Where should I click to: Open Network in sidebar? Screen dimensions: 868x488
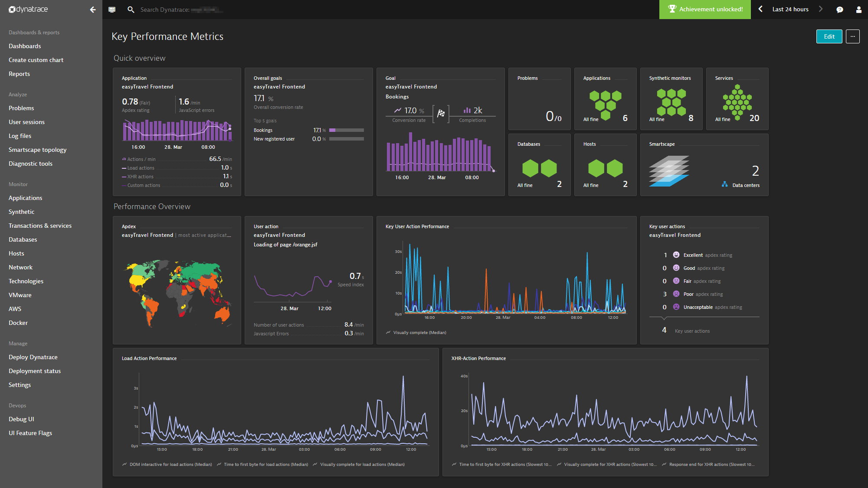point(20,267)
